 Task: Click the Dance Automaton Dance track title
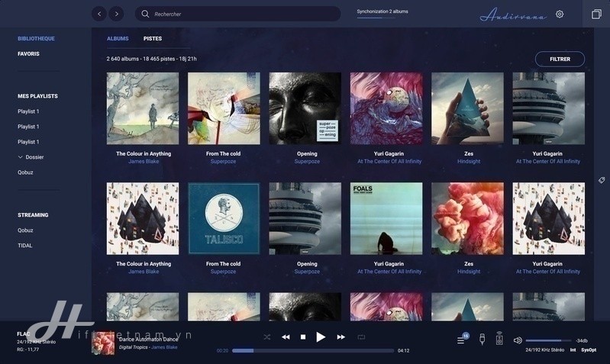[x=148, y=339]
